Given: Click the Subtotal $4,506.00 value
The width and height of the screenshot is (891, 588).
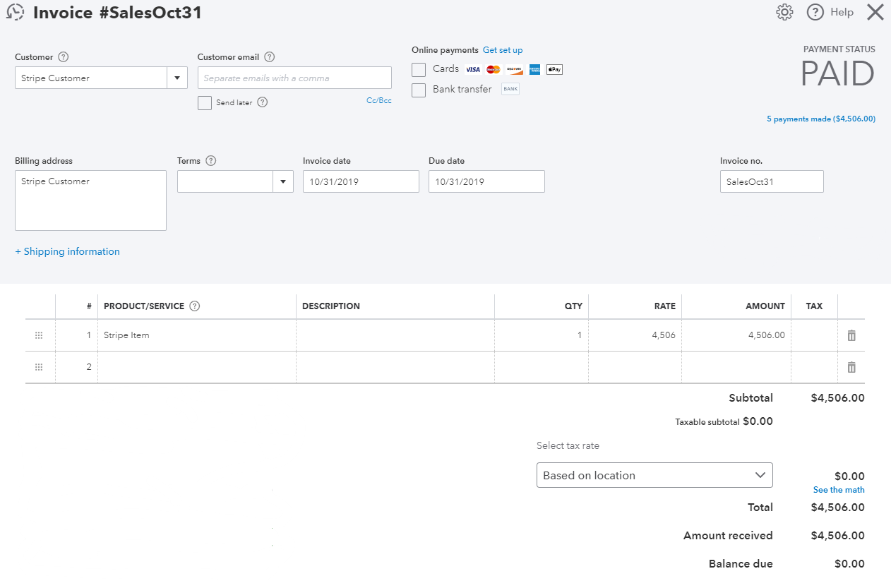Looking at the screenshot, I should (x=837, y=398).
